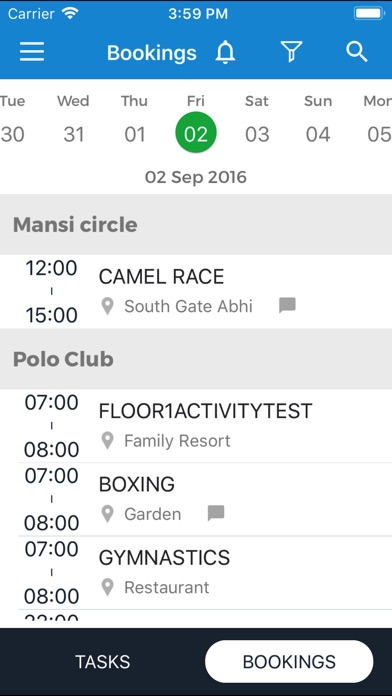Tap location pin next to Restaurant

[x=107, y=587]
